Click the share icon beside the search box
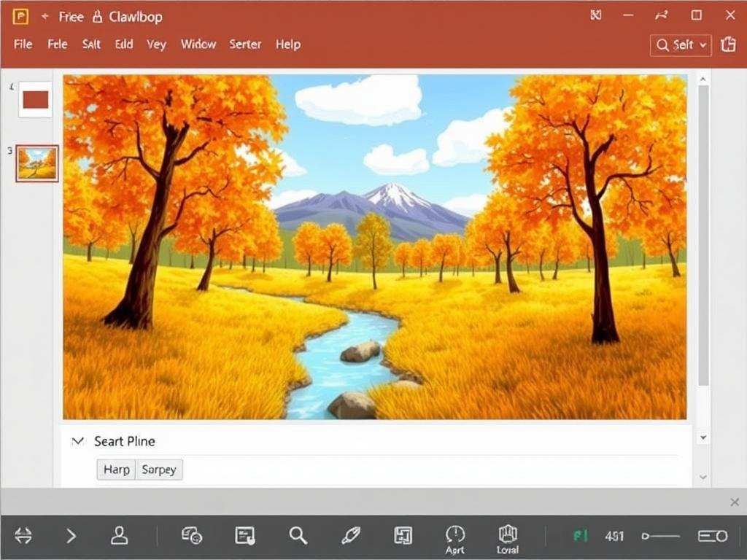The width and height of the screenshot is (747, 560). point(729,44)
